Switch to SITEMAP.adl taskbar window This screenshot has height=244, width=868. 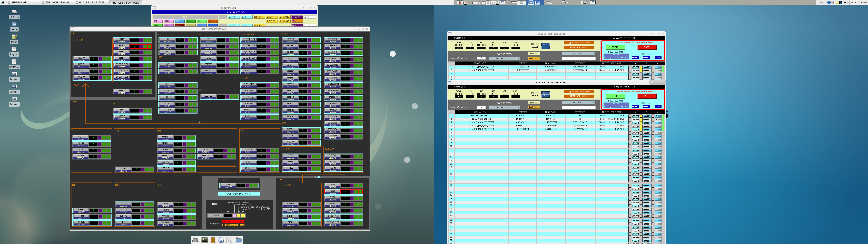pos(24,2)
